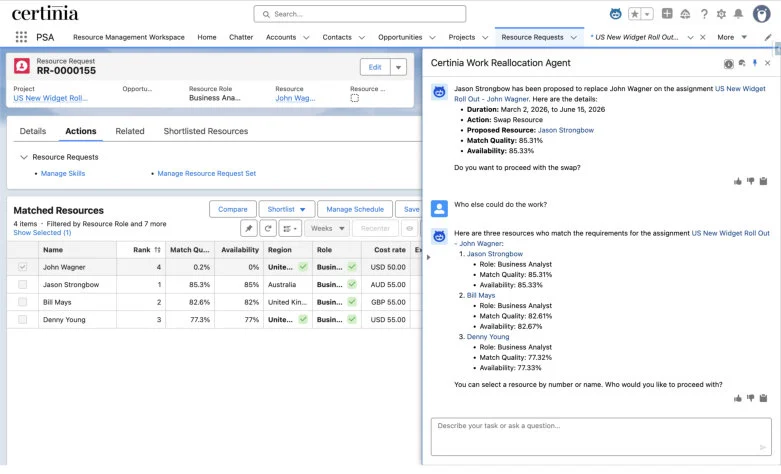Click the Manage Schedule button
Screen dimensions: 781x474
[x=354, y=209]
